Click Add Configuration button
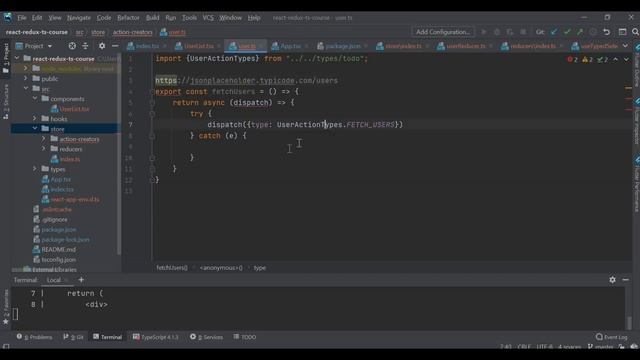 point(443,32)
